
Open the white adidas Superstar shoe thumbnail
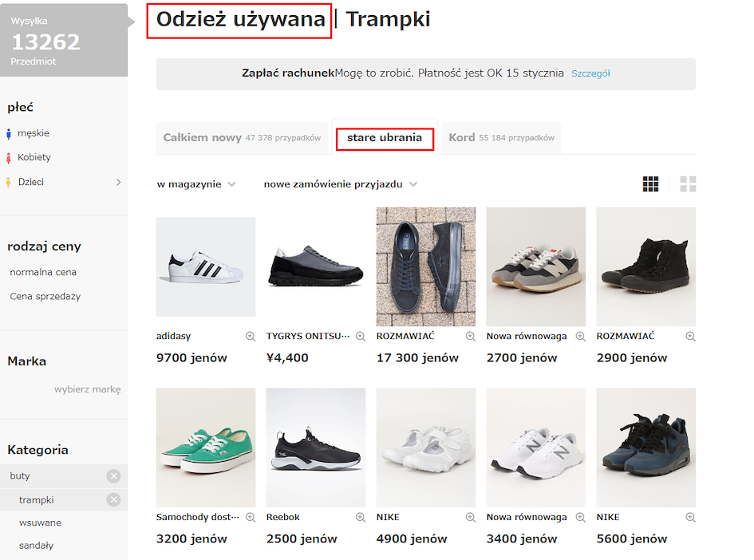(206, 266)
